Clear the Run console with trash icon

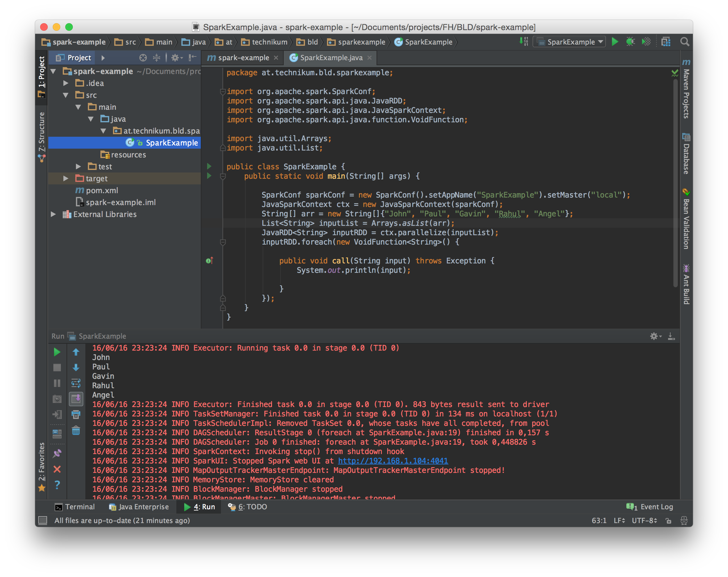76,431
